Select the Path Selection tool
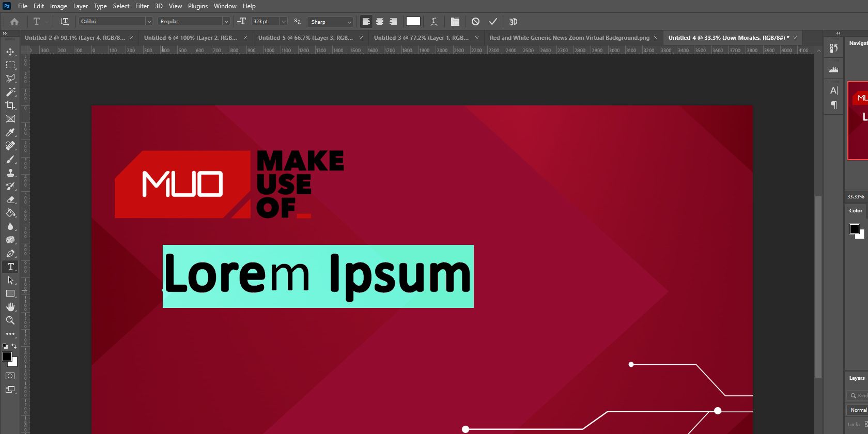The image size is (868, 434). [x=10, y=280]
